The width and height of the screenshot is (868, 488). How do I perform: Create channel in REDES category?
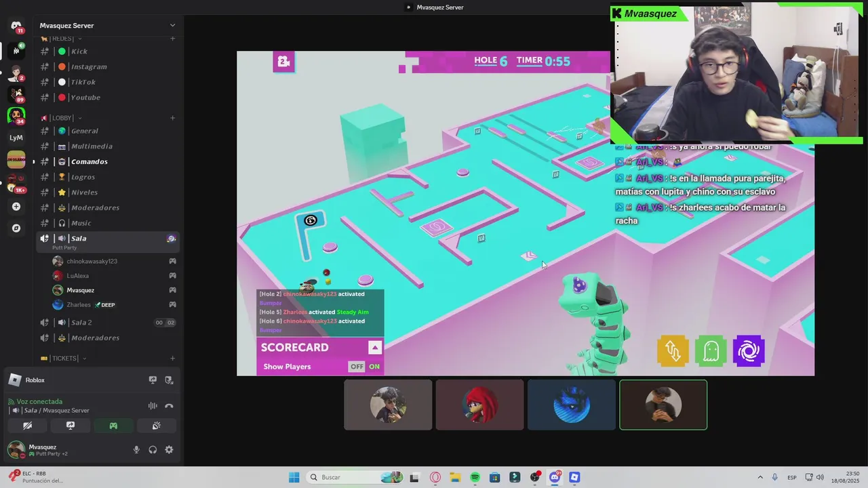click(172, 39)
